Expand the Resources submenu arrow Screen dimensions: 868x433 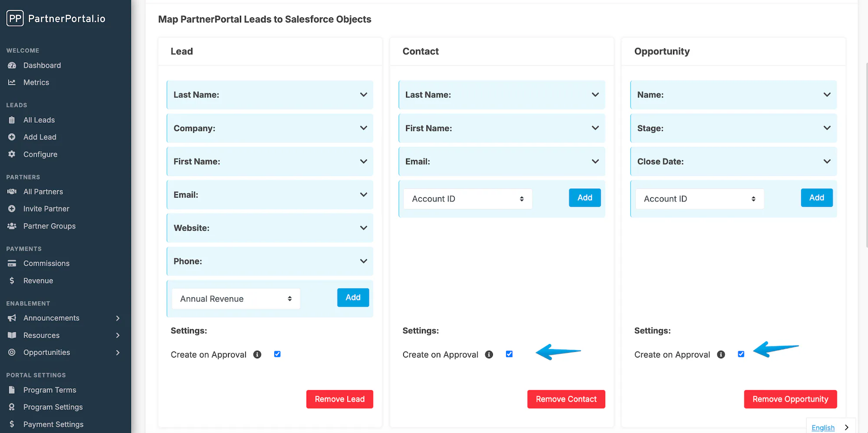pyautogui.click(x=118, y=335)
